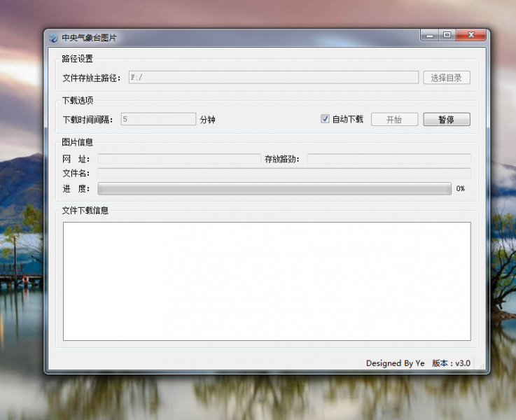The height and width of the screenshot is (420, 516).
Task: Click the 进度 progress bar
Action: pos(274,189)
